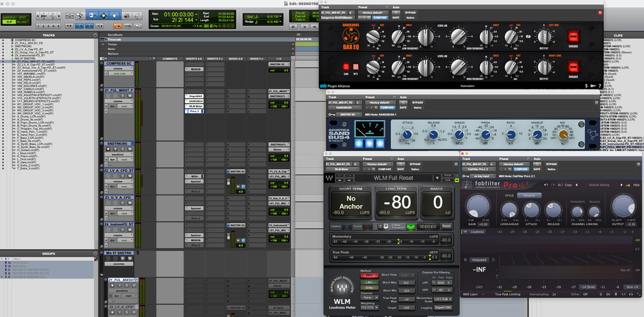This screenshot has width=644, height=317.
Task: Click Reset button in WLM meter
Action: pyautogui.click(x=446, y=226)
